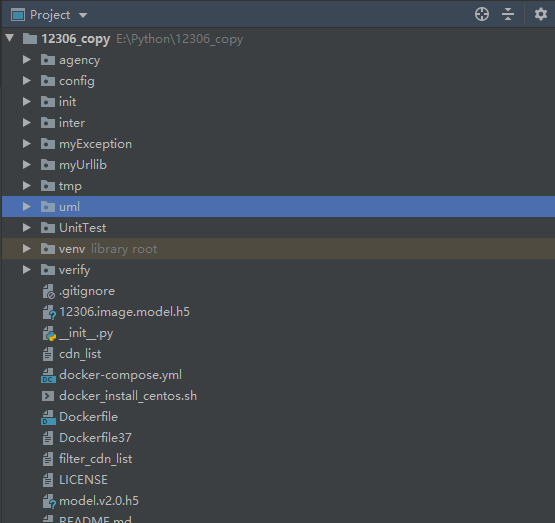
Task: Click the 12306.image.model.h5 unknown-type file icon
Action: click(49, 312)
